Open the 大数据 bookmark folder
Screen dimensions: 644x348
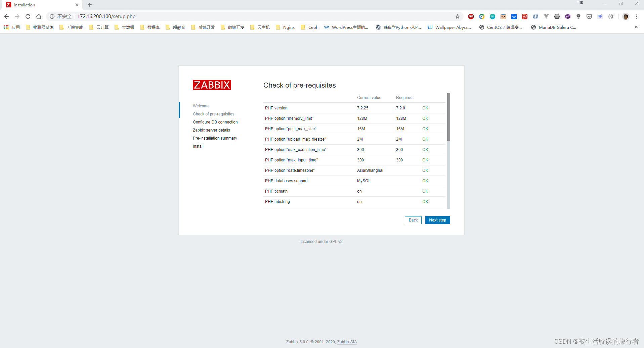coord(124,27)
